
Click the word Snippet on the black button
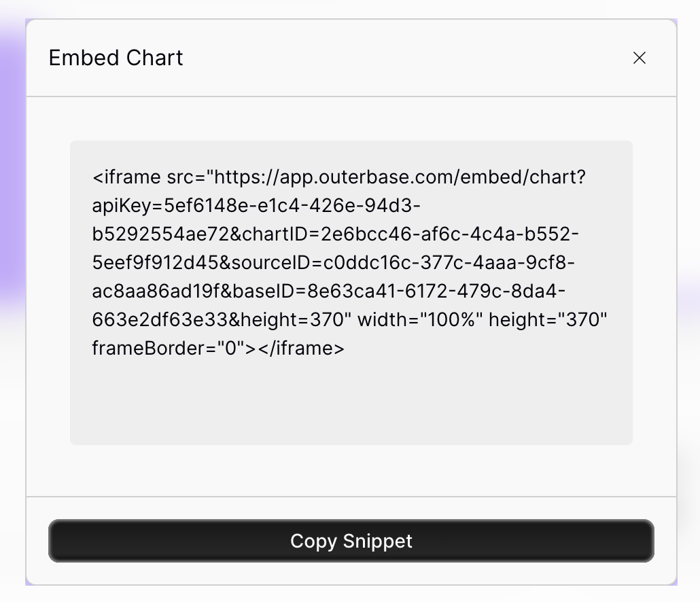pyautogui.click(x=377, y=542)
